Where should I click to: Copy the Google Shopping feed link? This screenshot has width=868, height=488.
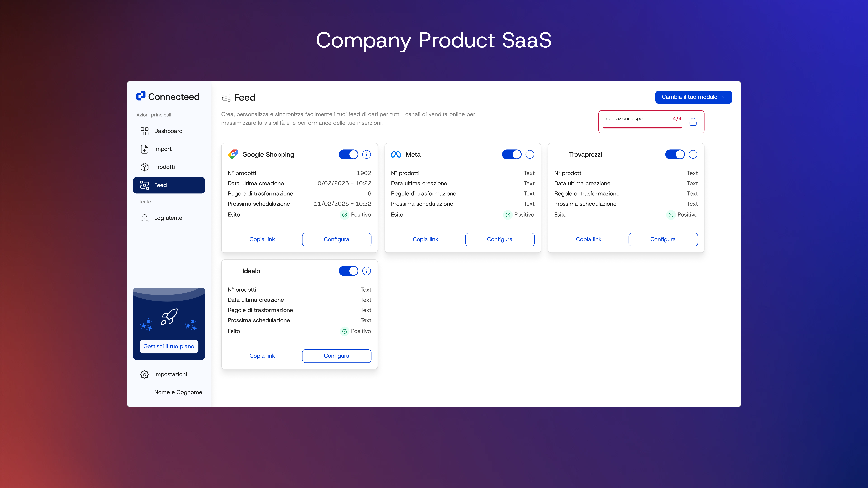coord(262,239)
